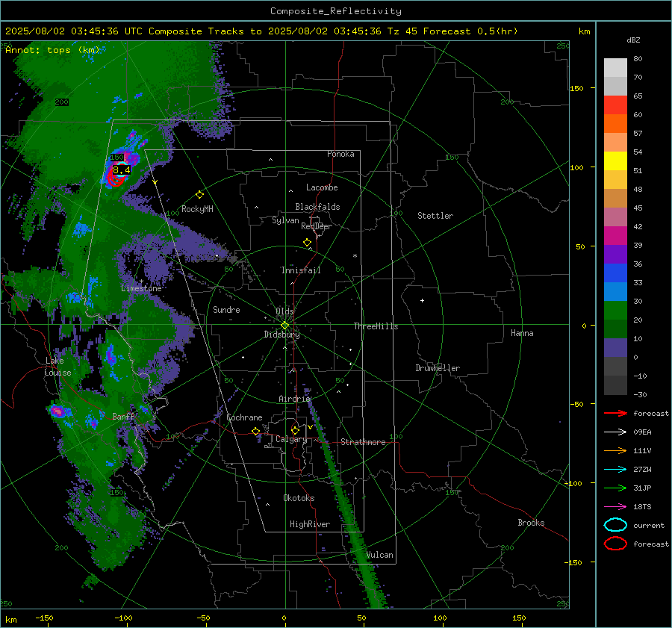Click the Brooks city label
The height and width of the screenshot is (628, 672).
coord(531,523)
